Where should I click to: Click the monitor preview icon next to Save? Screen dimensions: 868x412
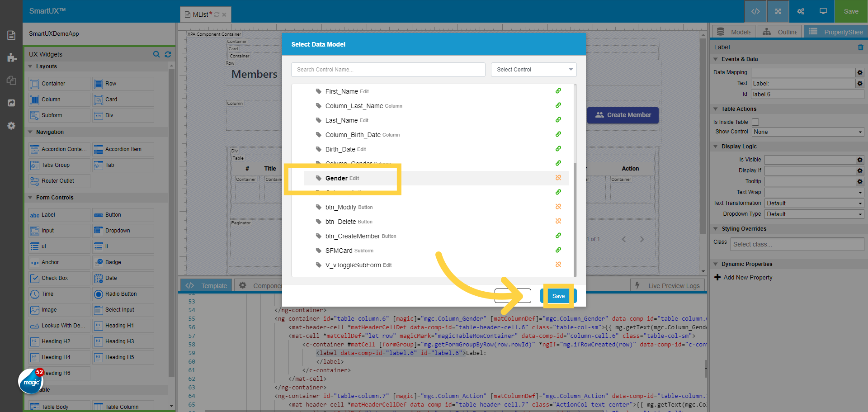823,11
